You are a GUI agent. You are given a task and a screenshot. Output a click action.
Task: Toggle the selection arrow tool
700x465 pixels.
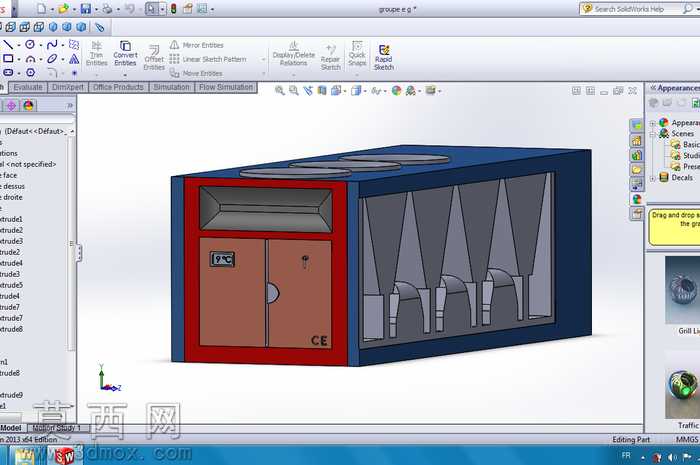tap(151, 8)
